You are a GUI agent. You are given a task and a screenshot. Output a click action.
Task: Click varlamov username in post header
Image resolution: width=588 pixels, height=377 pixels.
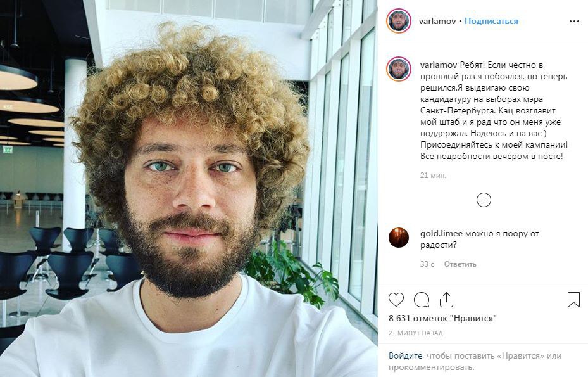(x=437, y=22)
